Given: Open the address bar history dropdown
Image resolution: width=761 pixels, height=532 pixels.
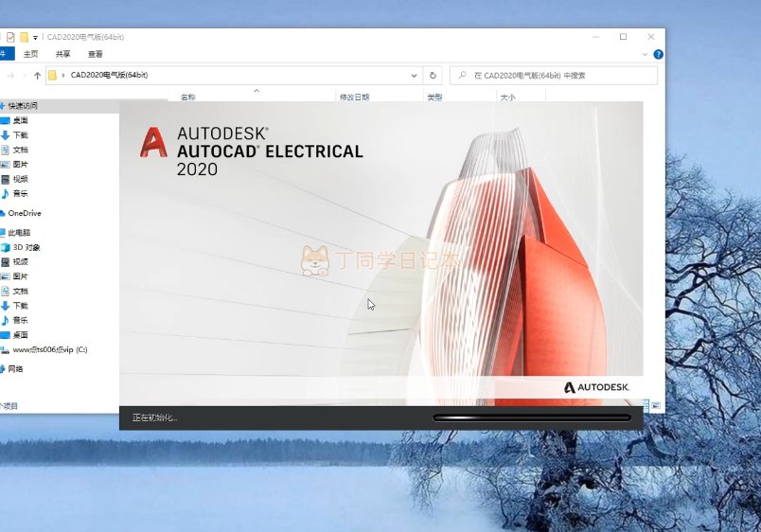Looking at the screenshot, I should (414, 75).
